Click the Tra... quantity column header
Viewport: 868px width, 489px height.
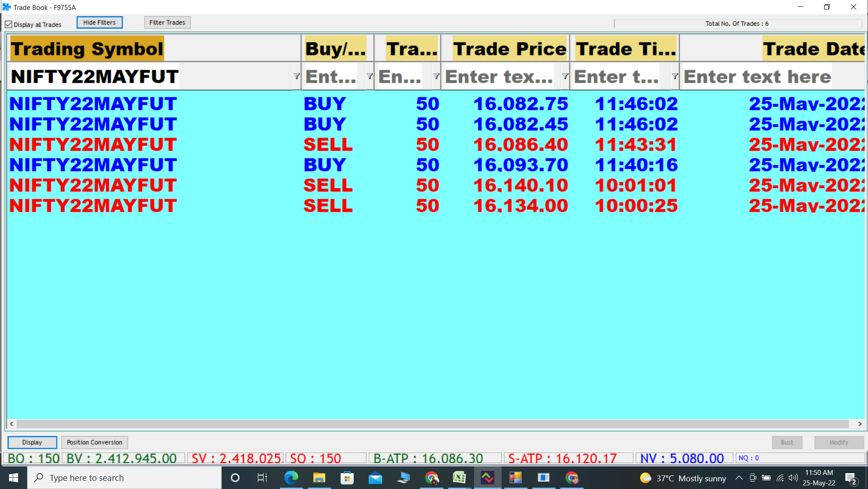[x=408, y=48]
